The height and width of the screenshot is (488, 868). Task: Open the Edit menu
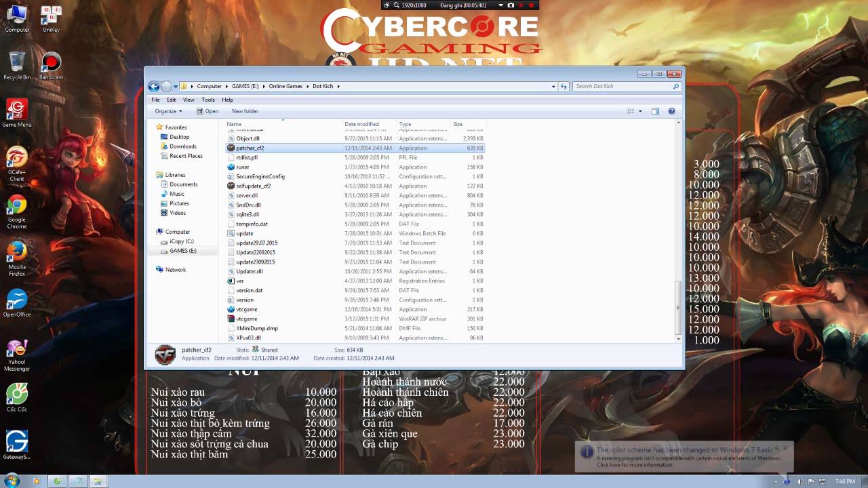coord(171,100)
